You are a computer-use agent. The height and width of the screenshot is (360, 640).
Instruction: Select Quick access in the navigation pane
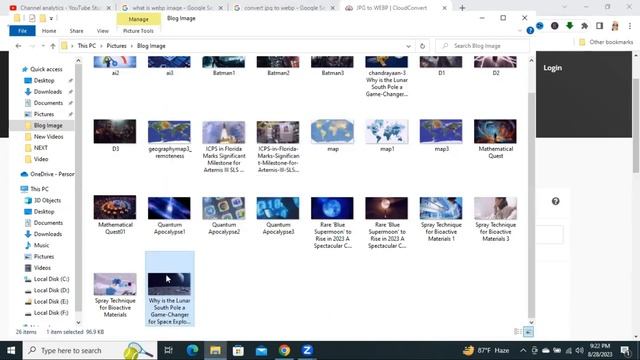point(46,69)
